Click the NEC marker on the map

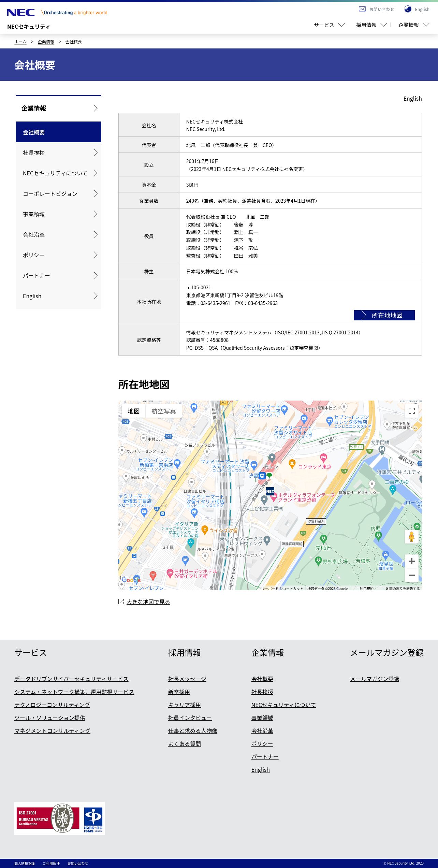270,491
